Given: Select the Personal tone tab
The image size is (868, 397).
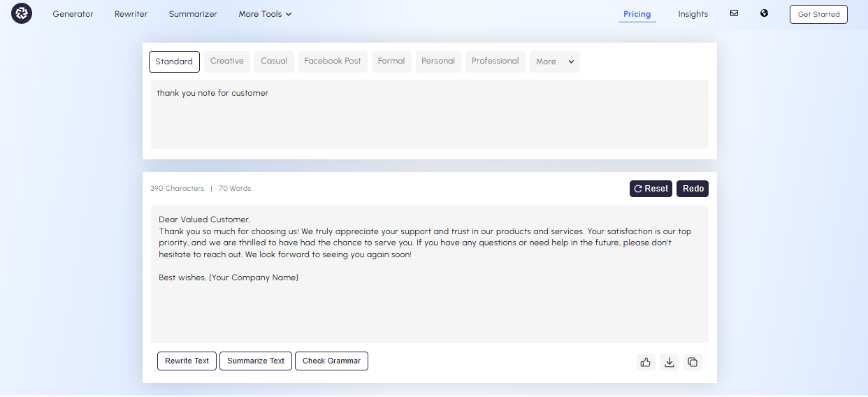Looking at the screenshot, I should pyautogui.click(x=438, y=62).
